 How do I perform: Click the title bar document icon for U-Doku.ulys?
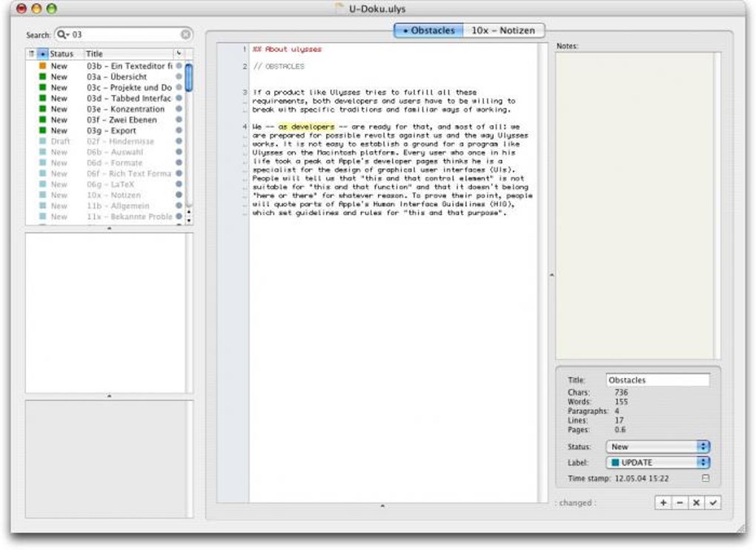tap(340, 8)
